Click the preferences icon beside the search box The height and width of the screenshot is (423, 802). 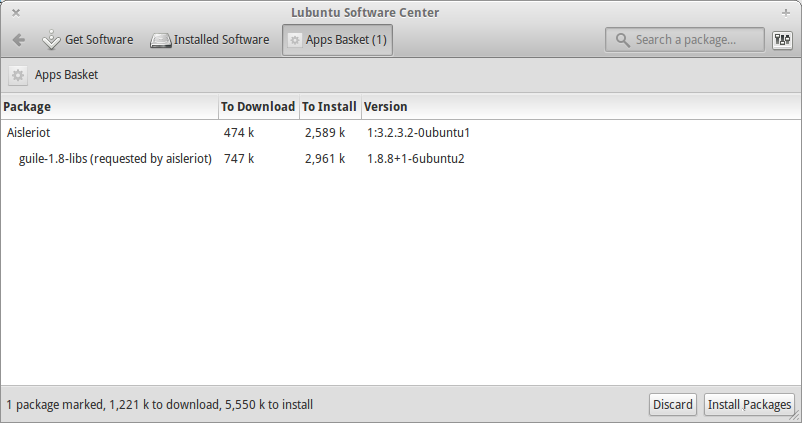tap(782, 40)
